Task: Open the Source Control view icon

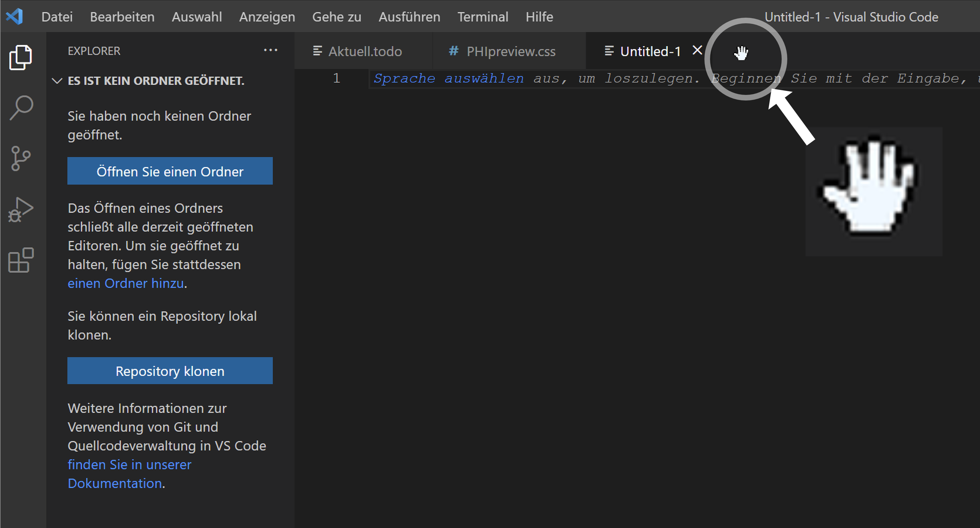Action: [20, 158]
